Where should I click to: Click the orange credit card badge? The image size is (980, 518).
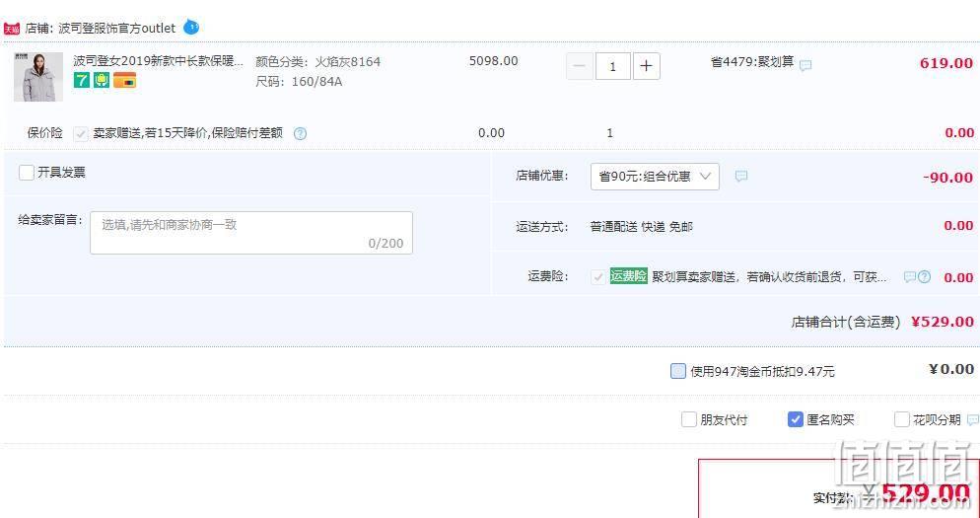click(124, 80)
